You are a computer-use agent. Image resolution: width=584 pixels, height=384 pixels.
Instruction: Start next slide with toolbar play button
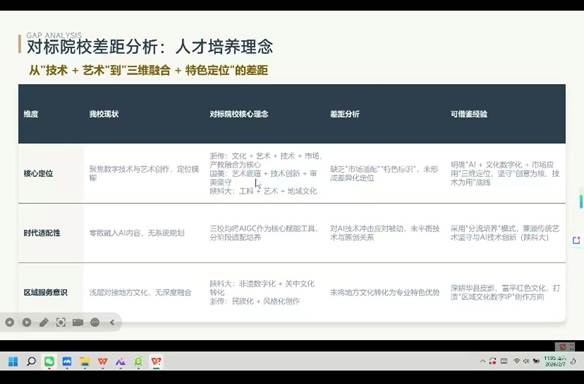[x=26, y=322]
